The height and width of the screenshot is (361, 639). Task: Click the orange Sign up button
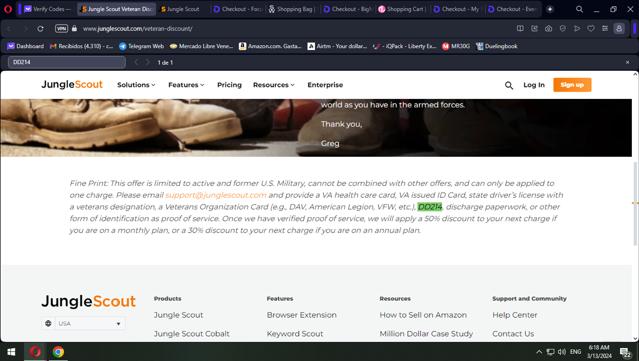coord(572,85)
